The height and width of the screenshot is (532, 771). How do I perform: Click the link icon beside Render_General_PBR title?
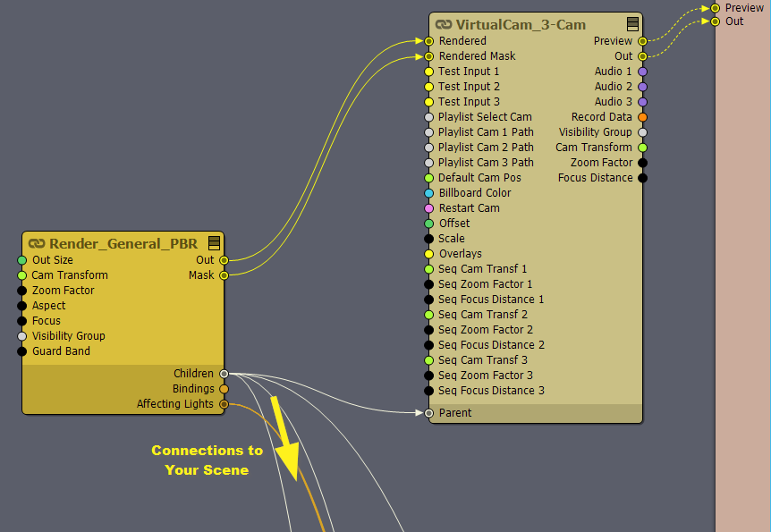coord(37,244)
